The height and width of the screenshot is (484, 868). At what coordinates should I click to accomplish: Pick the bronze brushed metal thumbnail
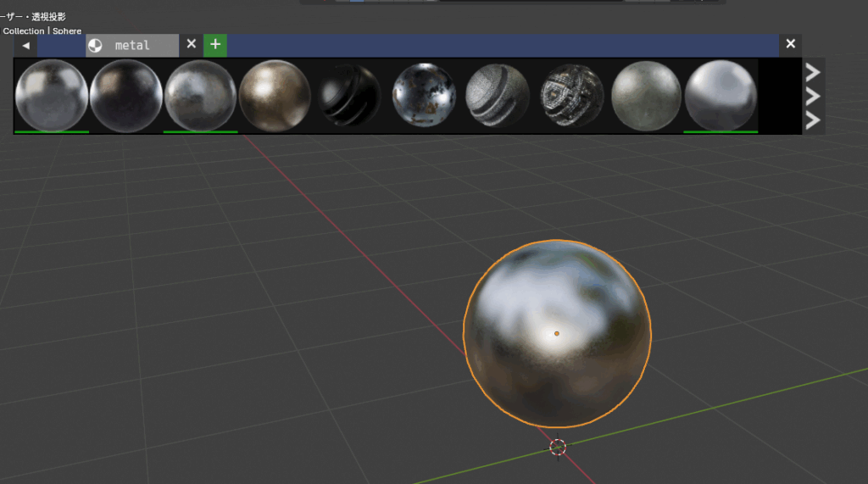[275, 94]
